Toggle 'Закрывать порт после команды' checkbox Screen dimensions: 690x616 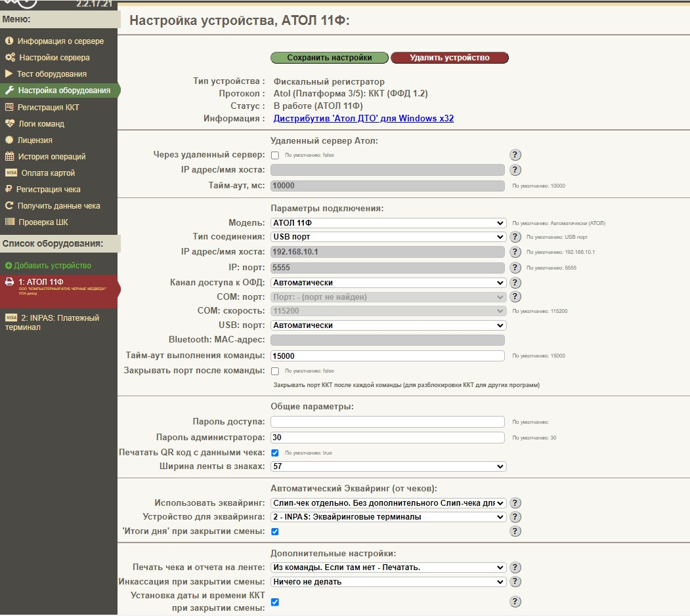coord(275,371)
